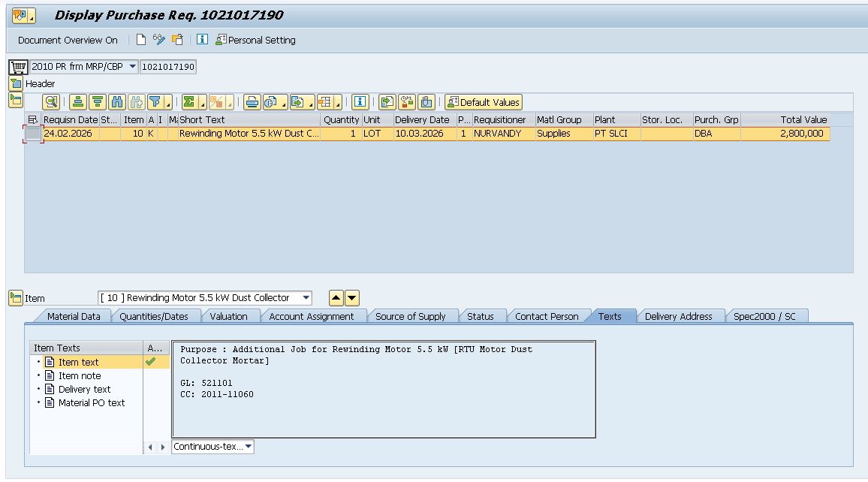Screen dimensions: 868x482
Task: Click the Create new document icon
Action: coord(141,40)
